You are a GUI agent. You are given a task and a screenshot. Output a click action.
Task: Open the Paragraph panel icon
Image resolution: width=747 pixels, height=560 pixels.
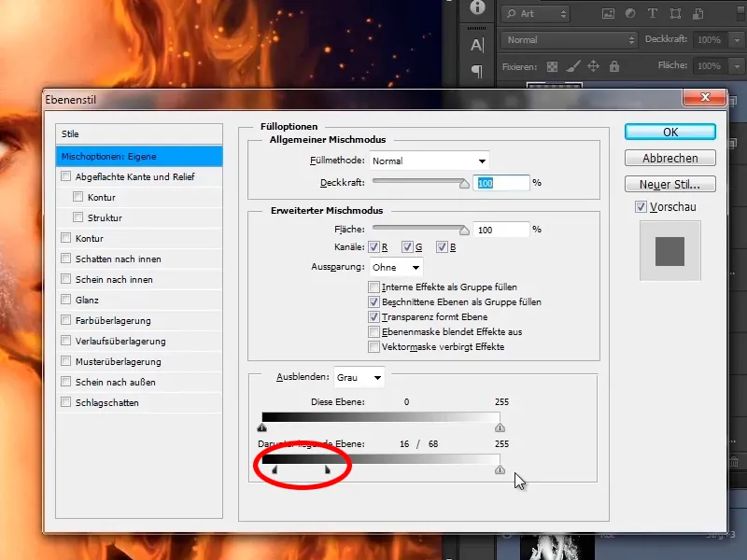click(x=477, y=71)
